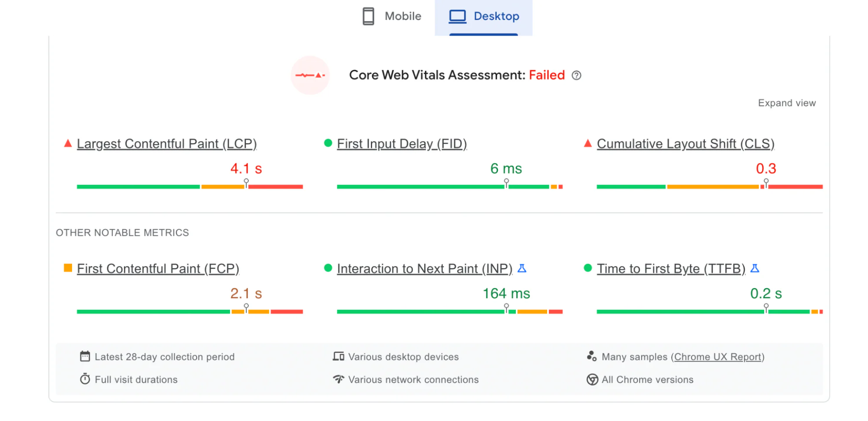
Task: Click the green circle beside First Input Delay
Action: tap(328, 143)
